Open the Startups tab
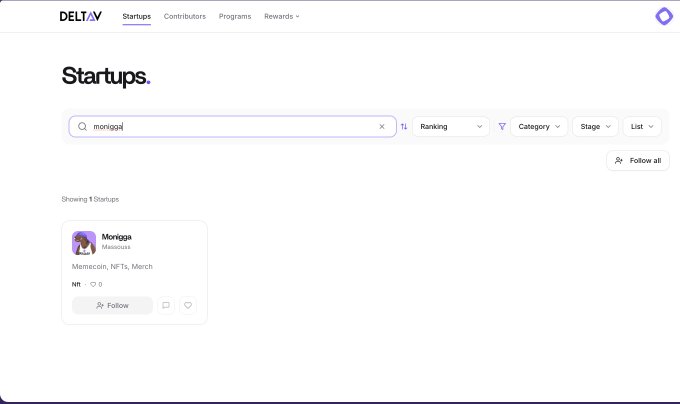Image resolution: width=680 pixels, height=404 pixels. click(137, 16)
